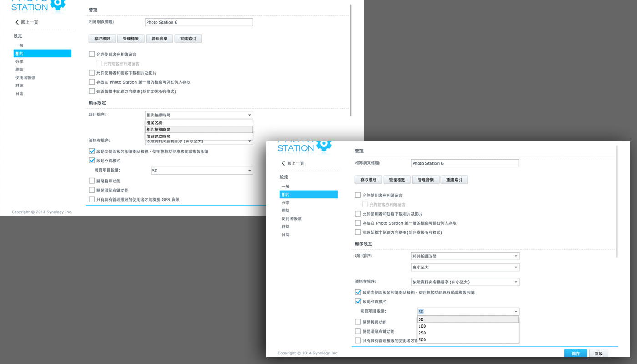This screenshot has height=364, width=637.
Task: Open 日誌 in the back window sidebar
Action: pos(19,93)
